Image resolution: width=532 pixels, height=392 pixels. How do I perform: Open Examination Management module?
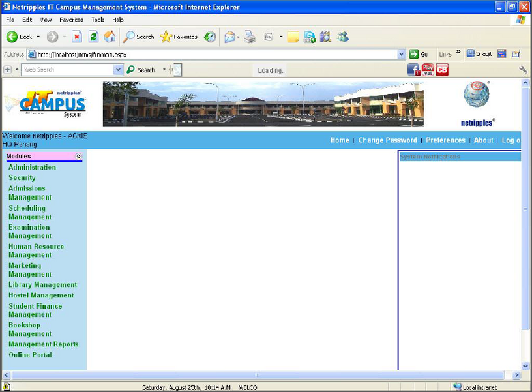[30, 232]
